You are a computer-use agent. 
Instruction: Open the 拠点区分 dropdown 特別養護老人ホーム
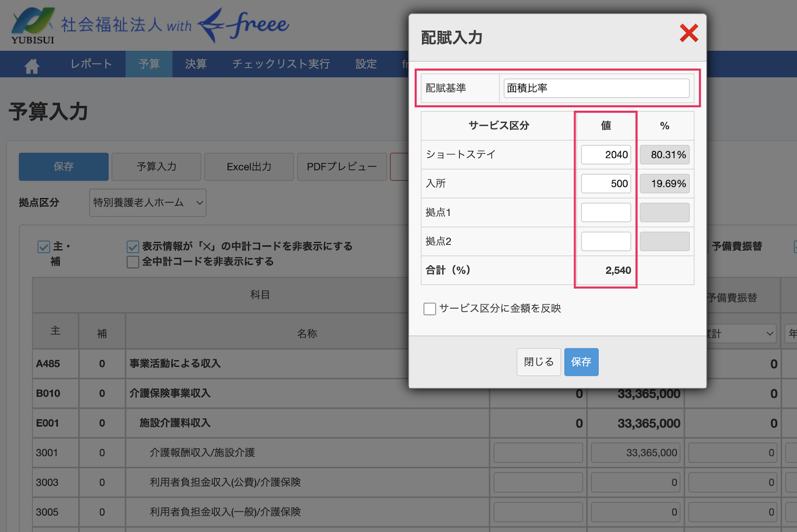pyautogui.click(x=147, y=203)
